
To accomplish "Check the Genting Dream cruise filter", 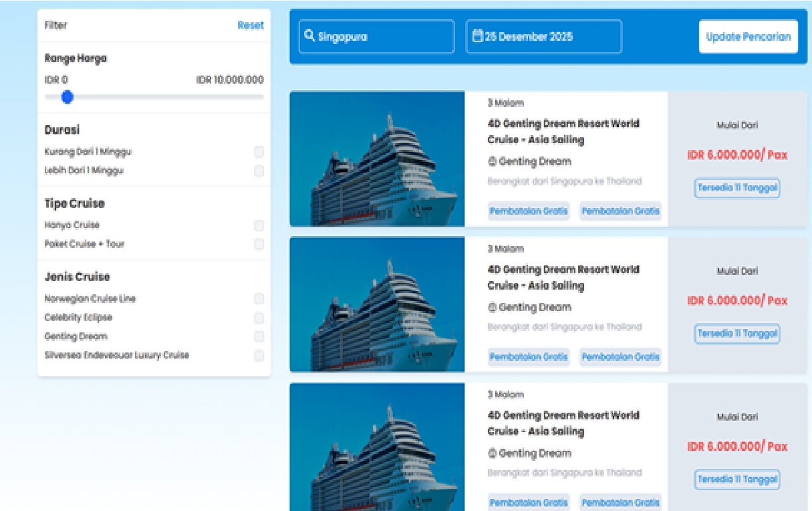I will coord(259,336).
